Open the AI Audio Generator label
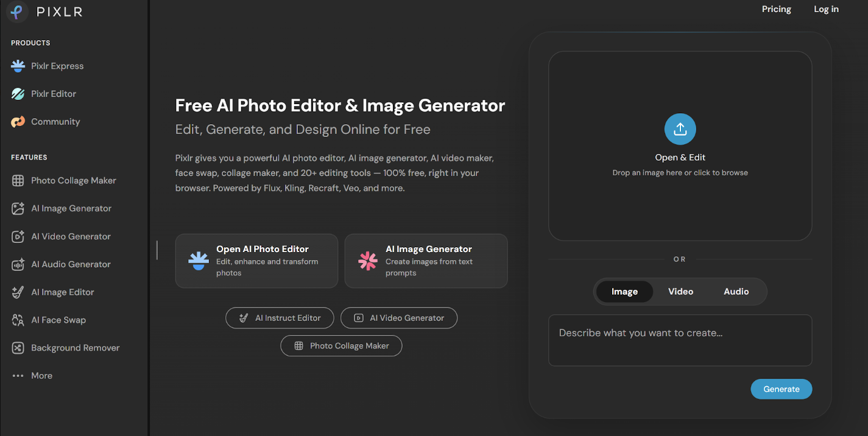Image resolution: width=868 pixels, height=436 pixels. [x=71, y=264]
